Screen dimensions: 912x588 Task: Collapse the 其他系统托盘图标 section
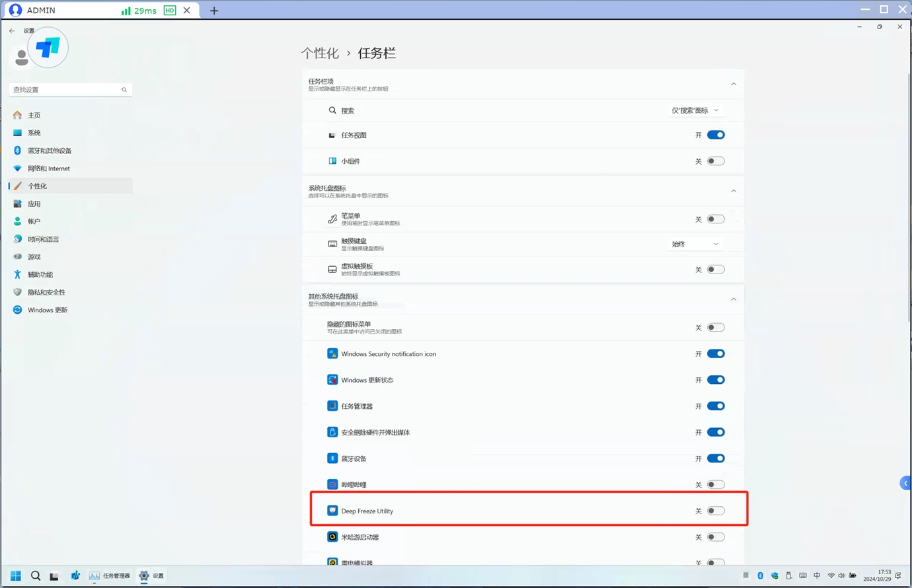pyautogui.click(x=734, y=299)
